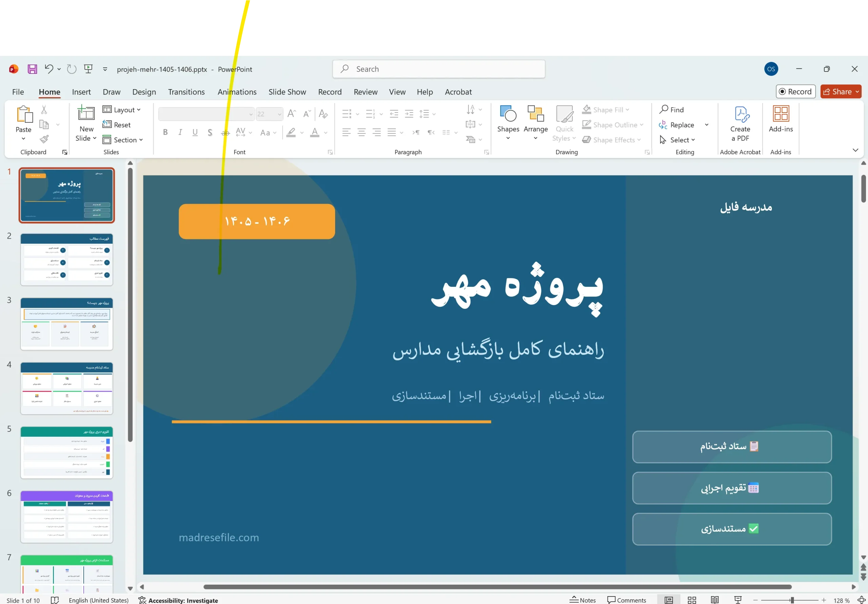This screenshot has width=868, height=604.
Task: Center align the paragraph text
Action: coord(361,132)
